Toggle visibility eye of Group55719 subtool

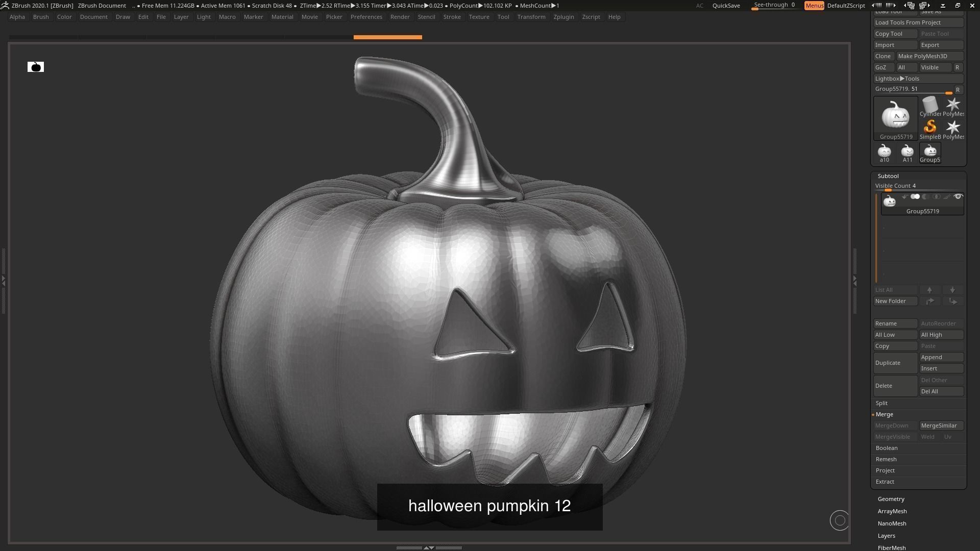tap(958, 197)
